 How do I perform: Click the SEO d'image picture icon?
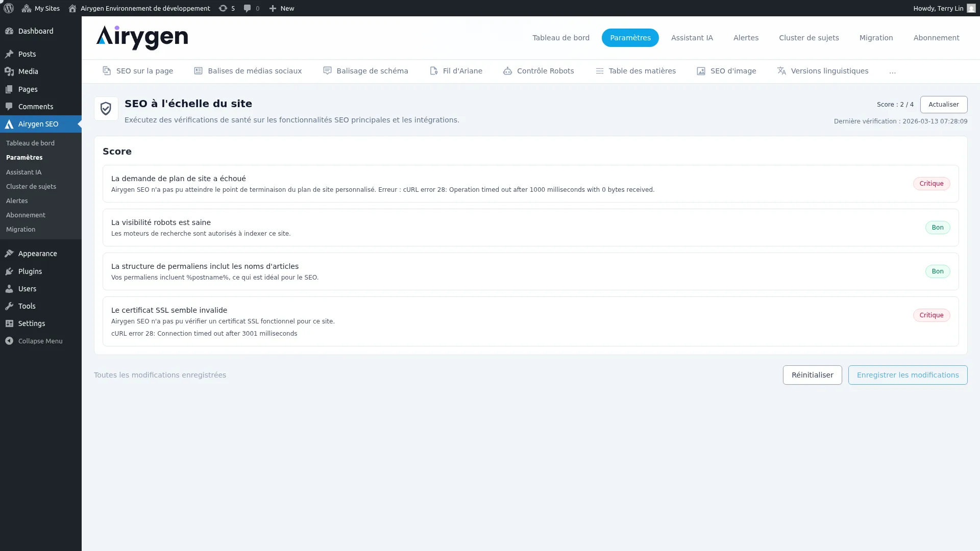click(x=701, y=71)
